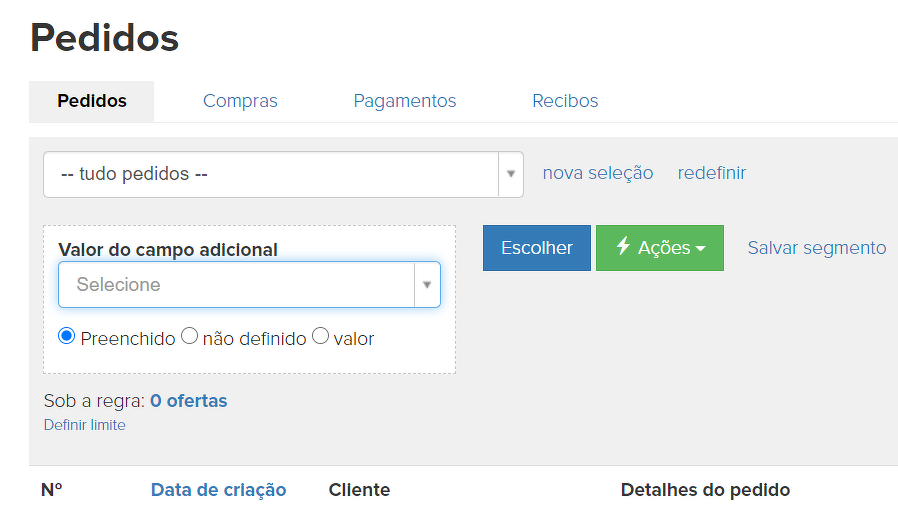Screen dimensions: 898x508
Task: Click the nova seleção link
Action: click(598, 173)
